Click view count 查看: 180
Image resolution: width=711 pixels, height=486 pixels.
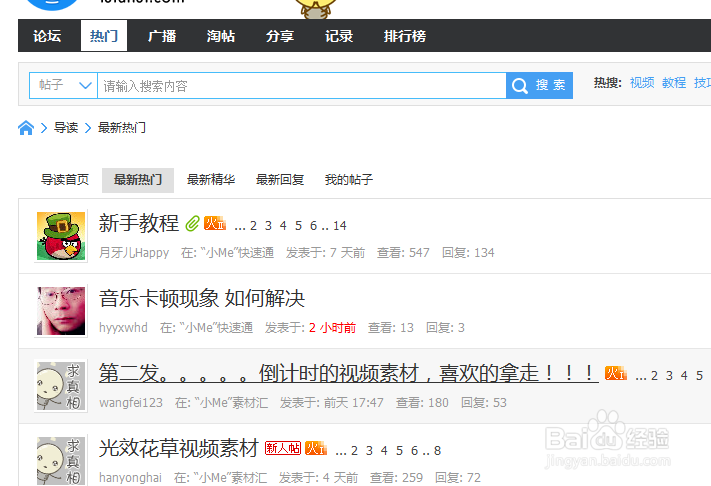[x=422, y=403]
